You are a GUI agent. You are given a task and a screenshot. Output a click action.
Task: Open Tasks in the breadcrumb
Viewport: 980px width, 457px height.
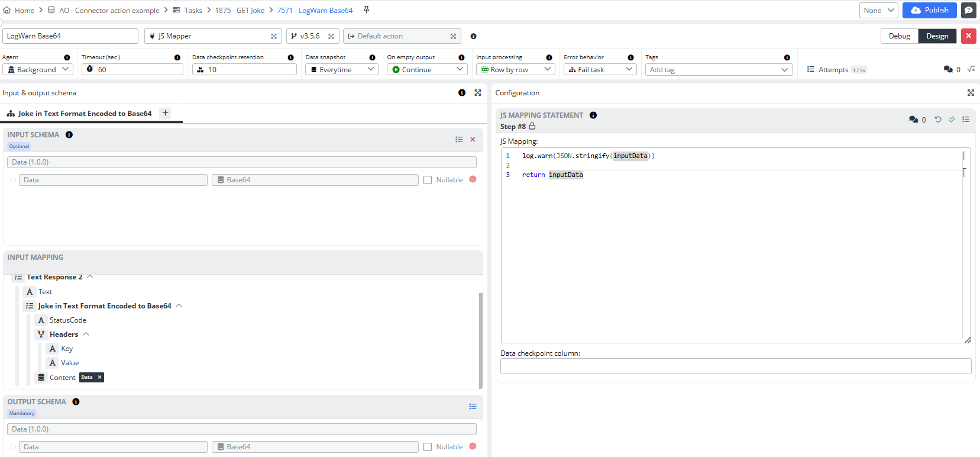(x=193, y=11)
